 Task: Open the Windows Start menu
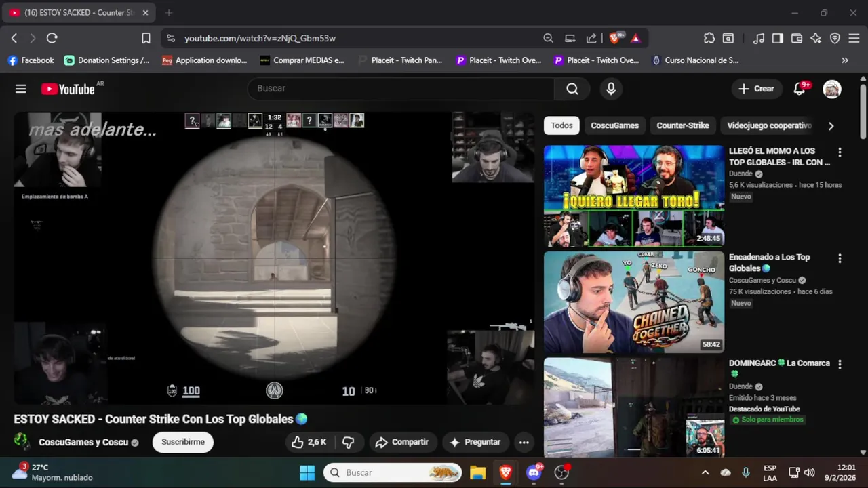click(x=307, y=472)
